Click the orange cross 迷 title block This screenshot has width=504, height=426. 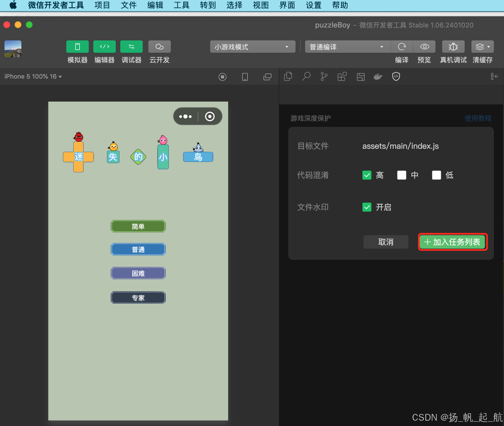pyautogui.click(x=78, y=157)
